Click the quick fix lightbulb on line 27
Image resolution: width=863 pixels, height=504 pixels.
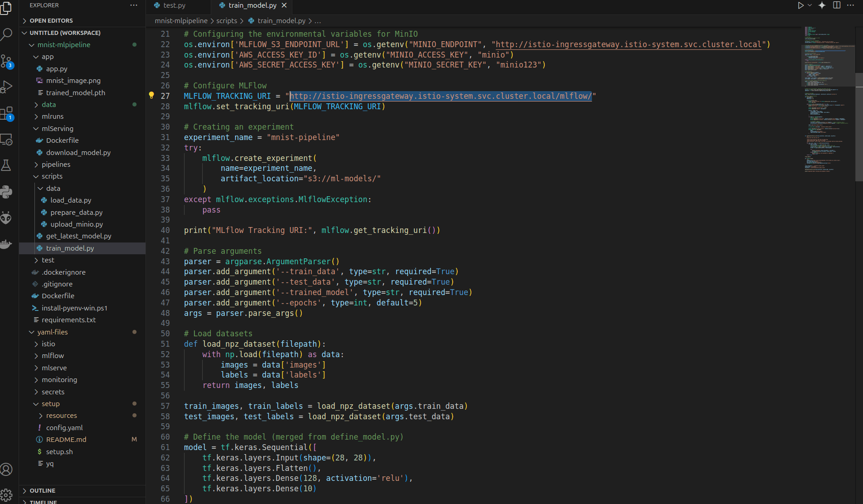tap(151, 94)
